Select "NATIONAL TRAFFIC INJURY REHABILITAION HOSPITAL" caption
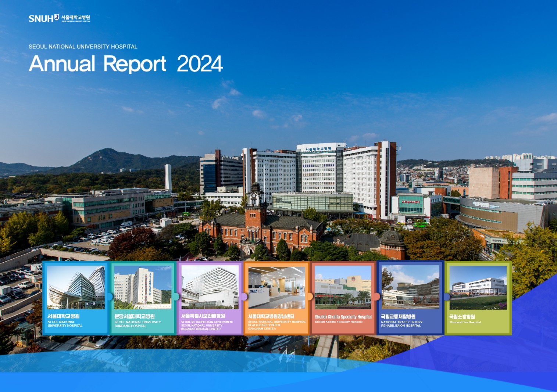The height and width of the screenshot is (392, 557). coord(402,324)
